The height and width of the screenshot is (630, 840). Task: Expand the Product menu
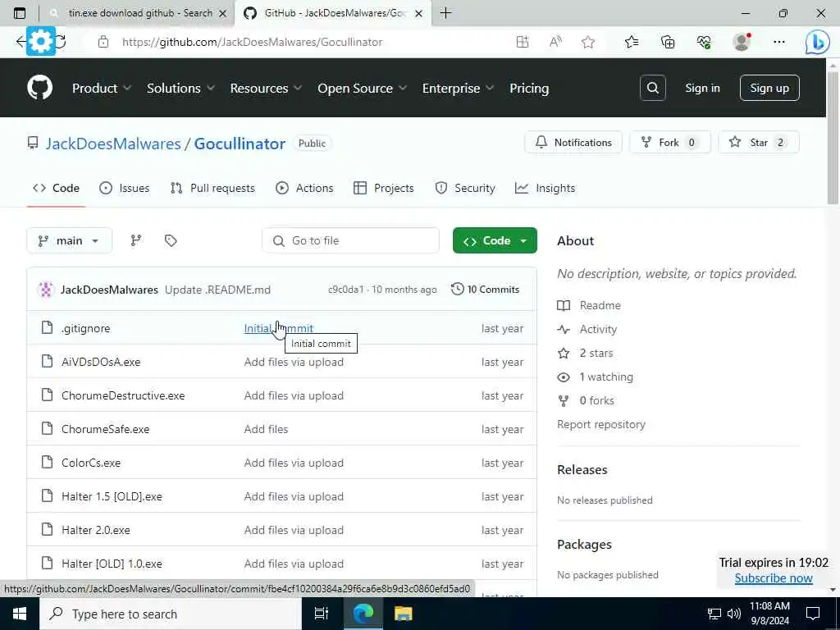[101, 88]
